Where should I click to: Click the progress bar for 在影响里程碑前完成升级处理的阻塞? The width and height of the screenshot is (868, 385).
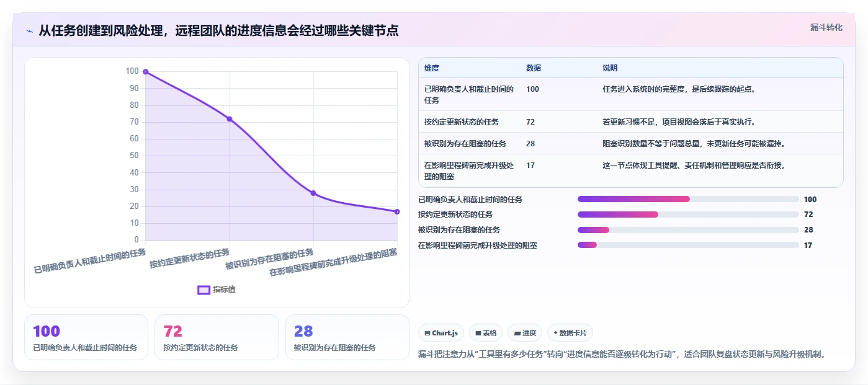pos(688,245)
